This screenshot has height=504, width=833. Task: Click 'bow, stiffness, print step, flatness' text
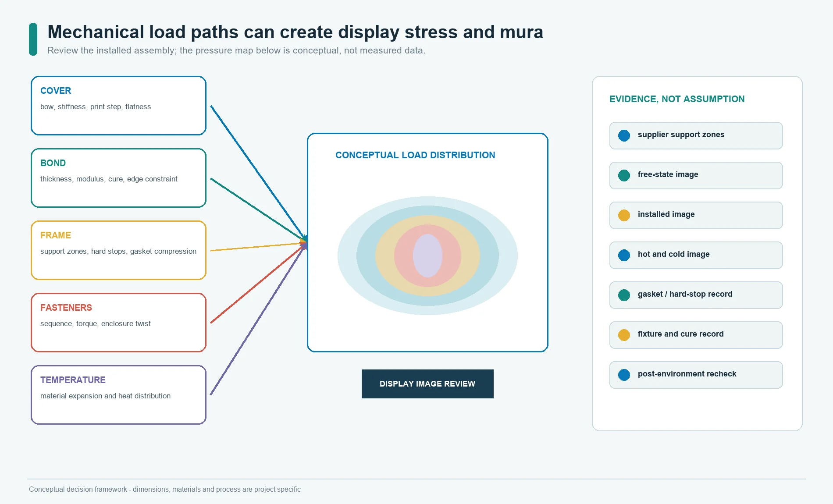[x=96, y=106]
